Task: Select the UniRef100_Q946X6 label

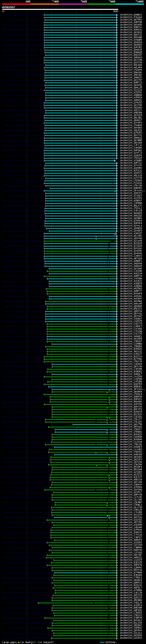Action: tap(131, 42)
